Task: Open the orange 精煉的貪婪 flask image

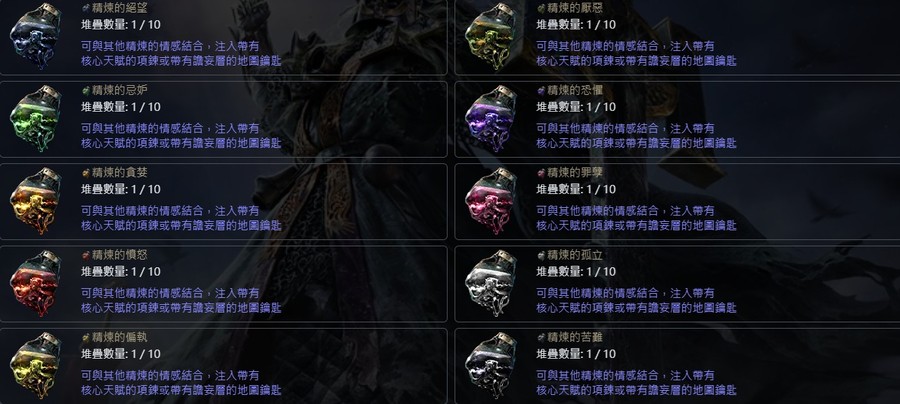Action: pos(36,200)
